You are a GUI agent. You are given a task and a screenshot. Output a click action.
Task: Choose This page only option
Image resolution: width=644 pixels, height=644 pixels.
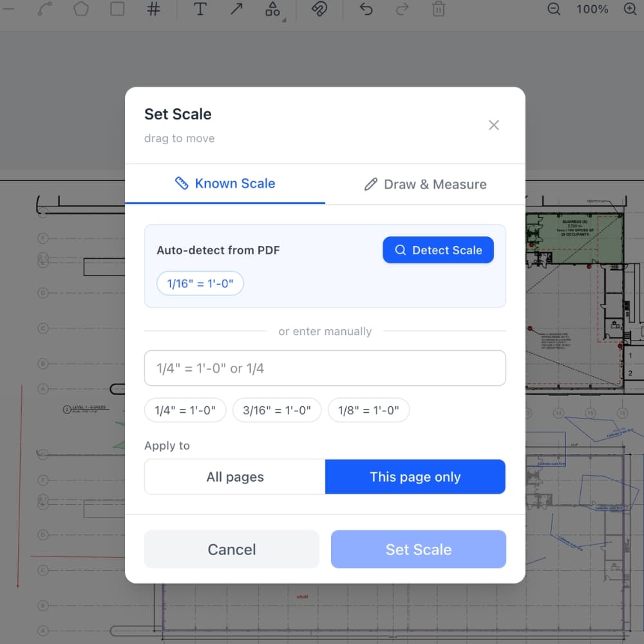point(415,477)
